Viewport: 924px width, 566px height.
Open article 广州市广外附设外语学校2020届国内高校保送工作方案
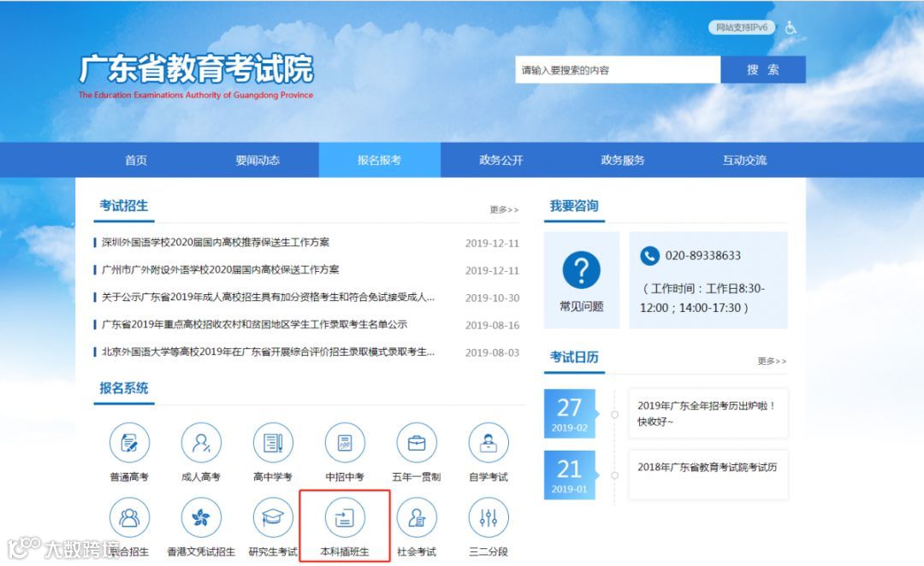click(221, 270)
